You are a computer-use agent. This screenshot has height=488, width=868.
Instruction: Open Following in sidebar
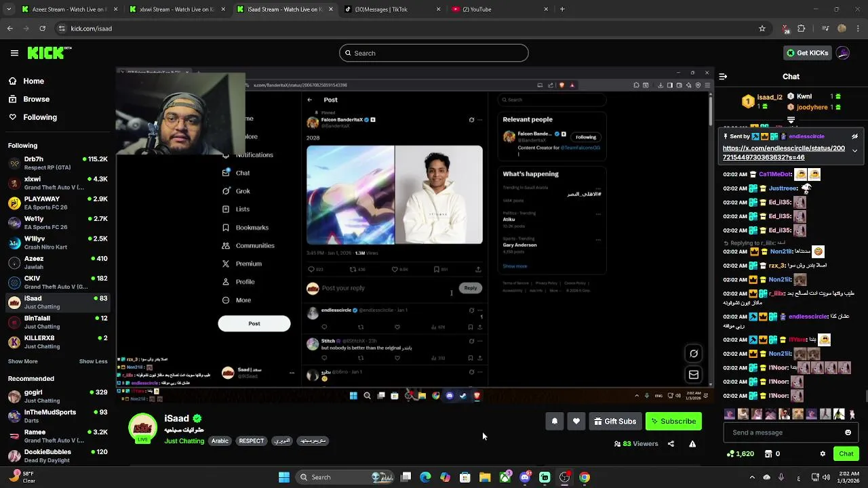click(33, 117)
